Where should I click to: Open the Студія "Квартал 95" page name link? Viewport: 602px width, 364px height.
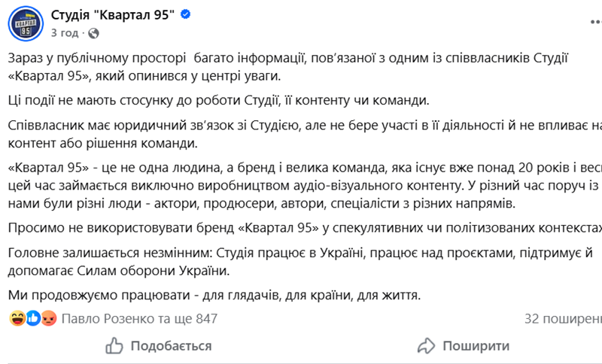point(113,14)
